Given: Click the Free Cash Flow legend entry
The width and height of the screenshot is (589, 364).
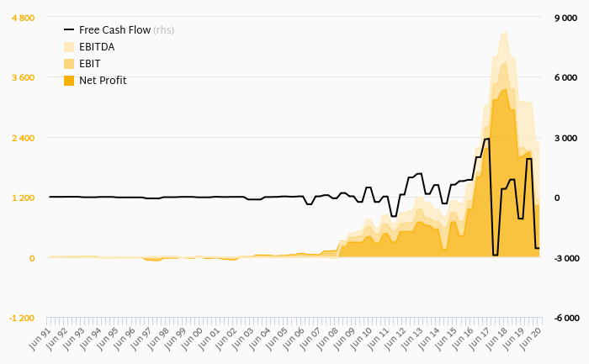Looking at the screenshot, I should point(119,30).
